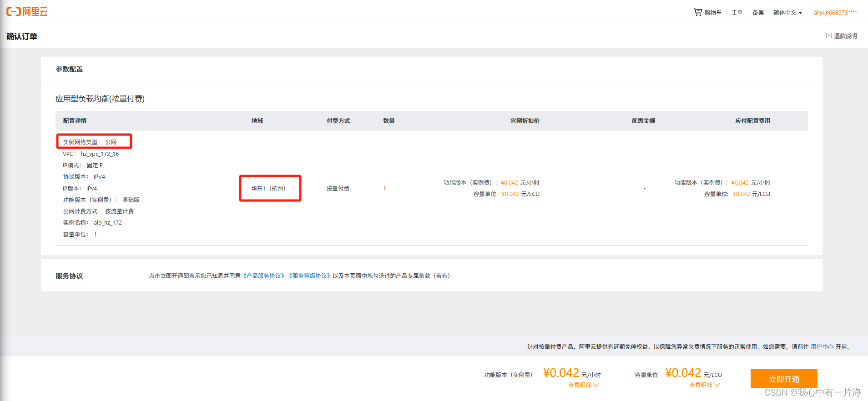Click the 基础版 function version value

coord(131,200)
